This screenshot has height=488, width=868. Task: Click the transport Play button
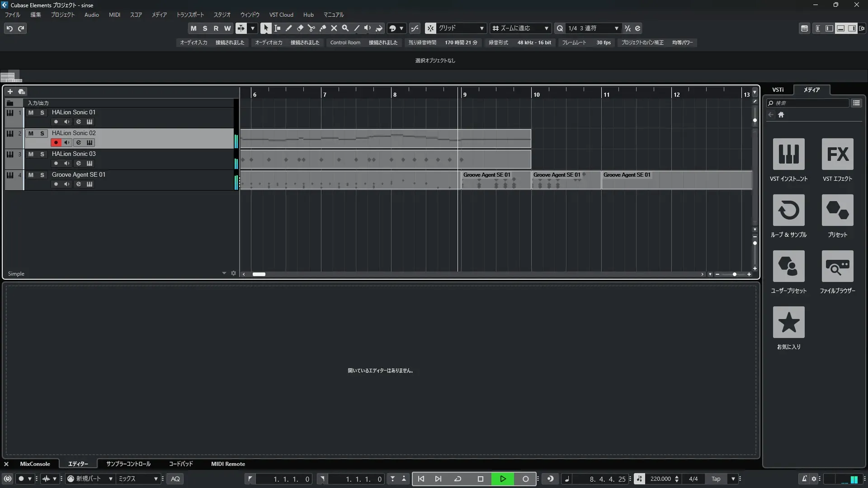(x=503, y=479)
